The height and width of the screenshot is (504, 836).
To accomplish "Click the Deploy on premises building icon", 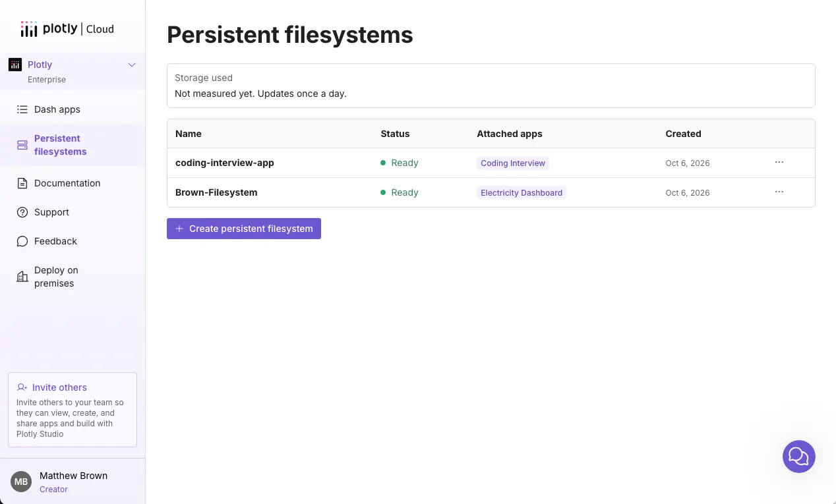I will 22,277.
